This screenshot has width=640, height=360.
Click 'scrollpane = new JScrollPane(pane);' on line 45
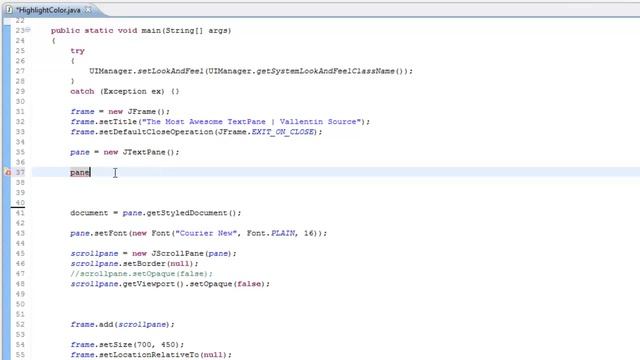pos(153,253)
